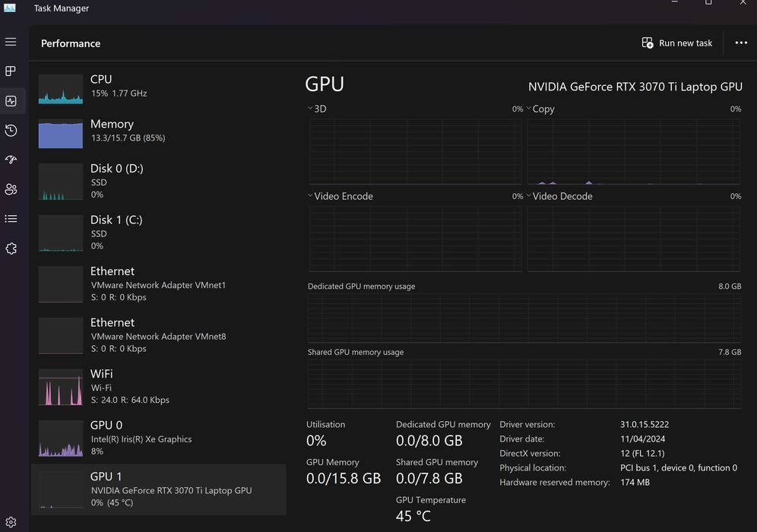757x532 pixels.
Task: Select Disk 0 (D:) entry
Action: [159, 182]
